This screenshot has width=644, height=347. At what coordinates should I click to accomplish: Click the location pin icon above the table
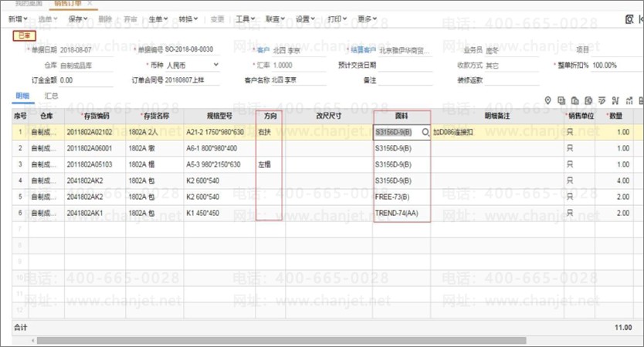(x=547, y=100)
